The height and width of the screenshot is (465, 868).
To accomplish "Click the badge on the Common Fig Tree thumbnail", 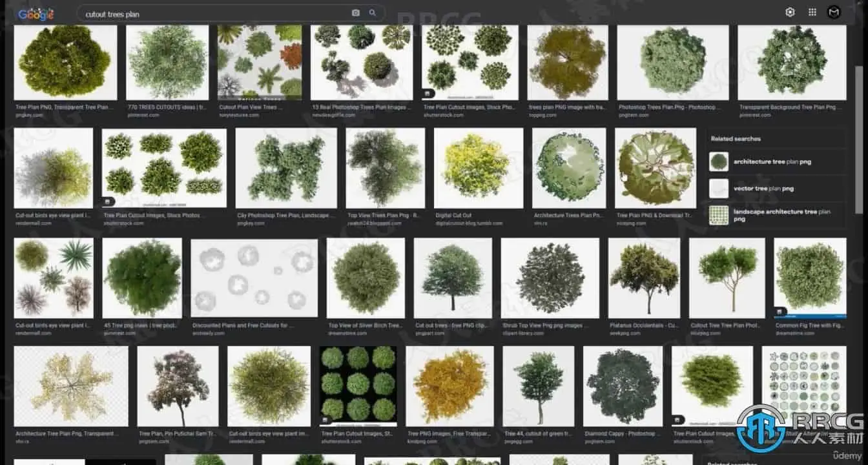I will pyautogui.click(x=780, y=311).
